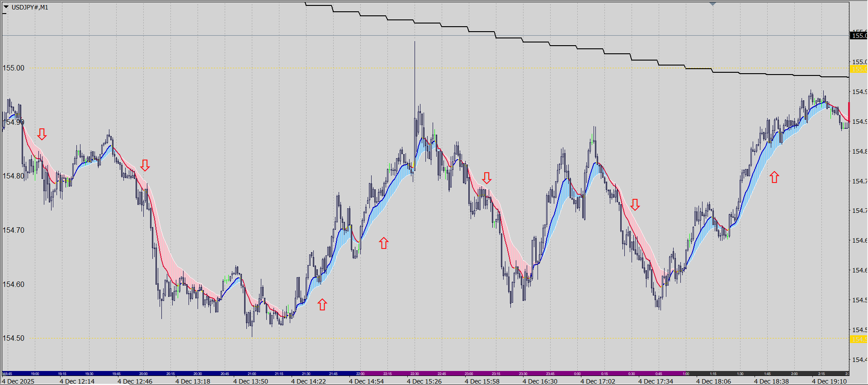This screenshot has width=868, height=385.
Task: Click the 21:00 marker on session bar
Action: point(252,374)
